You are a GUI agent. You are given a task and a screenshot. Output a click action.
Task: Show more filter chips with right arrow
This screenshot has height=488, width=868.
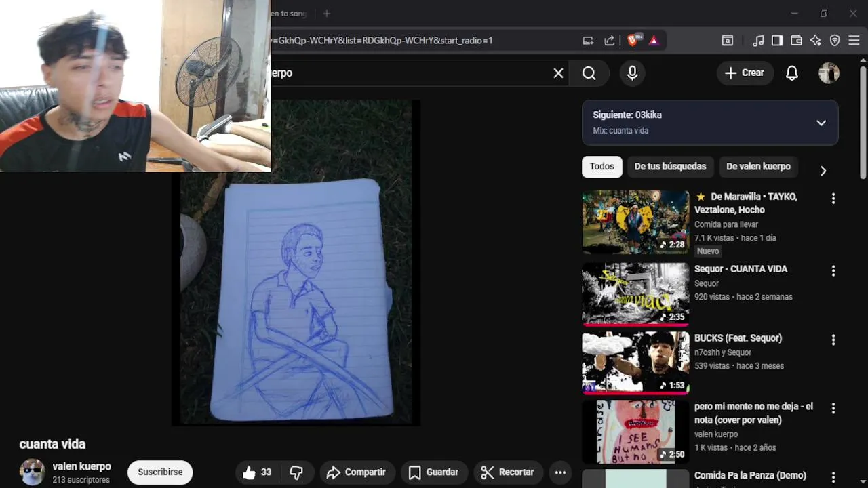pos(823,171)
